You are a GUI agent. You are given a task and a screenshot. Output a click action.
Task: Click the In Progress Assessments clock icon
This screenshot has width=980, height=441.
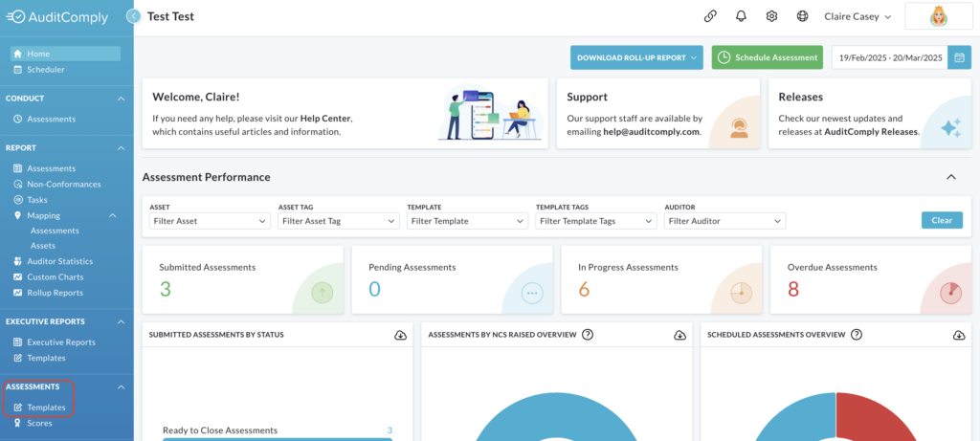click(742, 293)
